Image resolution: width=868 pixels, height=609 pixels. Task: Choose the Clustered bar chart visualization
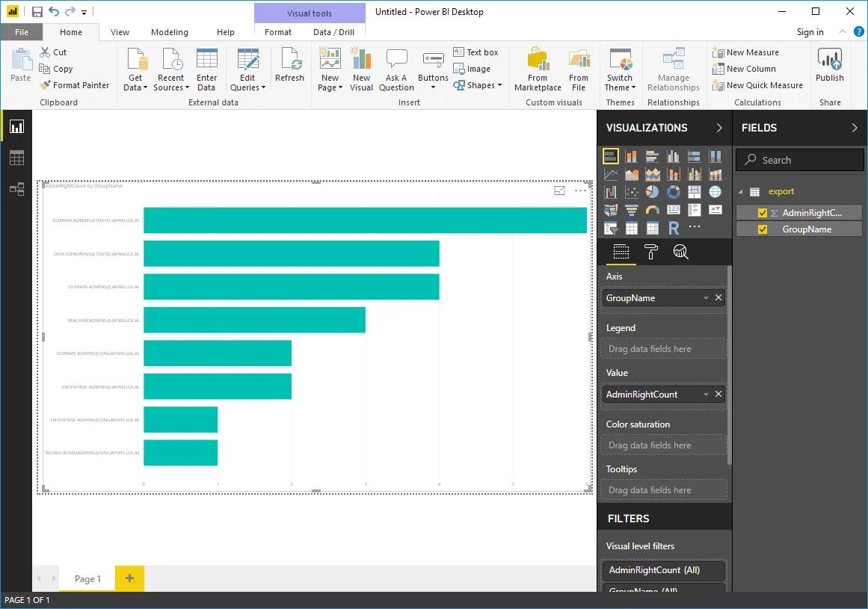[652, 156]
